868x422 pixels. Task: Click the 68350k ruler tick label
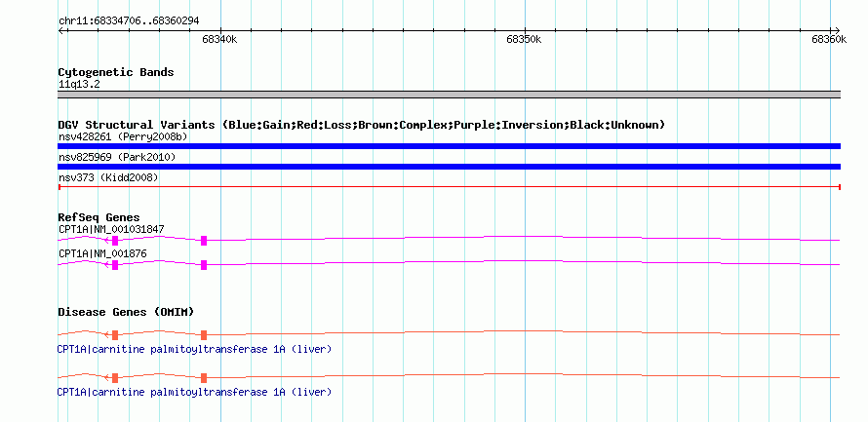[x=524, y=39]
